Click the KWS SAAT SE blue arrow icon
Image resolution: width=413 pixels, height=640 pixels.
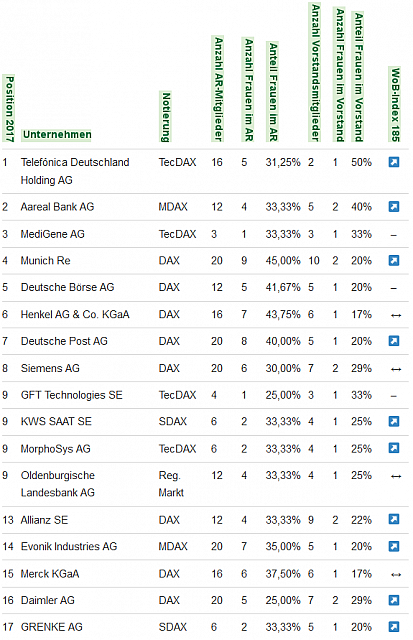point(393,421)
